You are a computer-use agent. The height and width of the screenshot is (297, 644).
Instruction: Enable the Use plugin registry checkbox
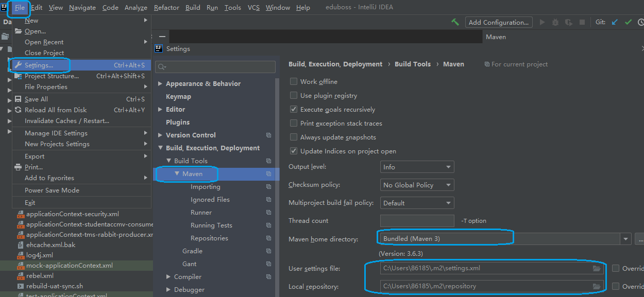pos(294,95)
